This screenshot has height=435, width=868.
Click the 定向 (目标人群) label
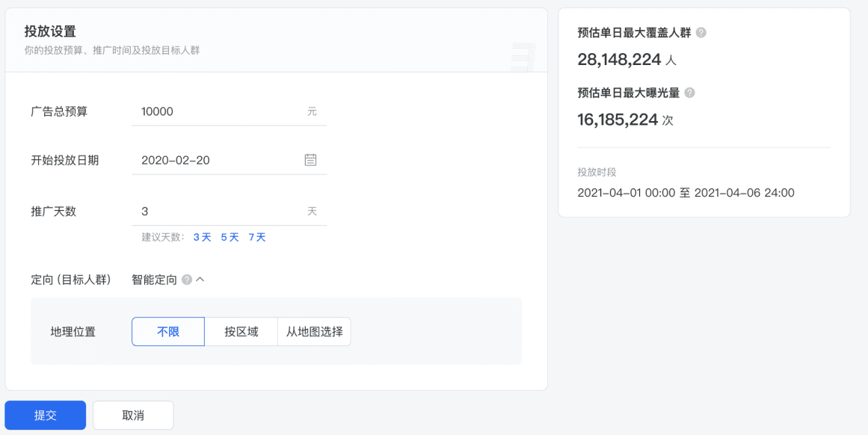[x=72, y=280]
